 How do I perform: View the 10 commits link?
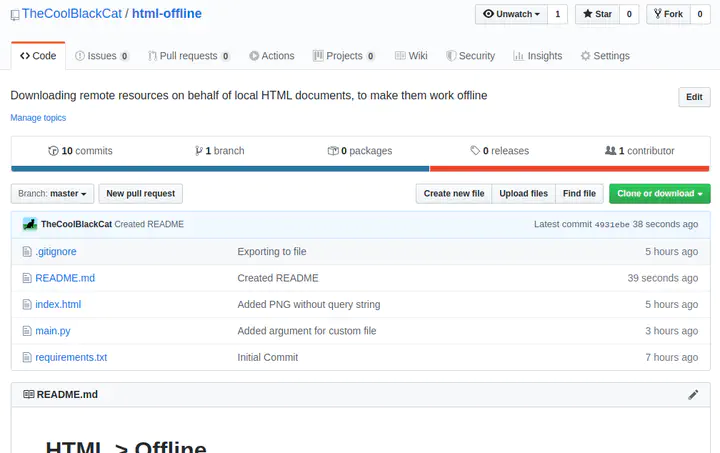[x=80, y=151]
